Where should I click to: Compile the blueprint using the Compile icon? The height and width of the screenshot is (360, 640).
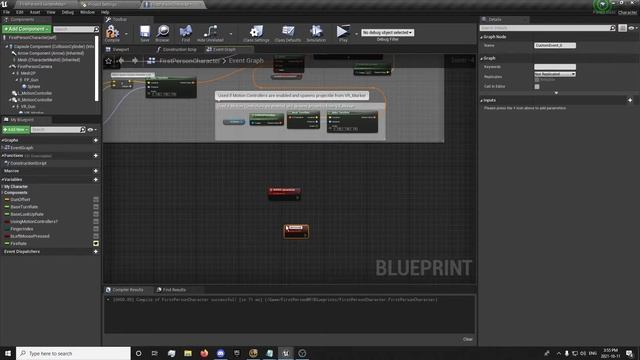(112, 32)
